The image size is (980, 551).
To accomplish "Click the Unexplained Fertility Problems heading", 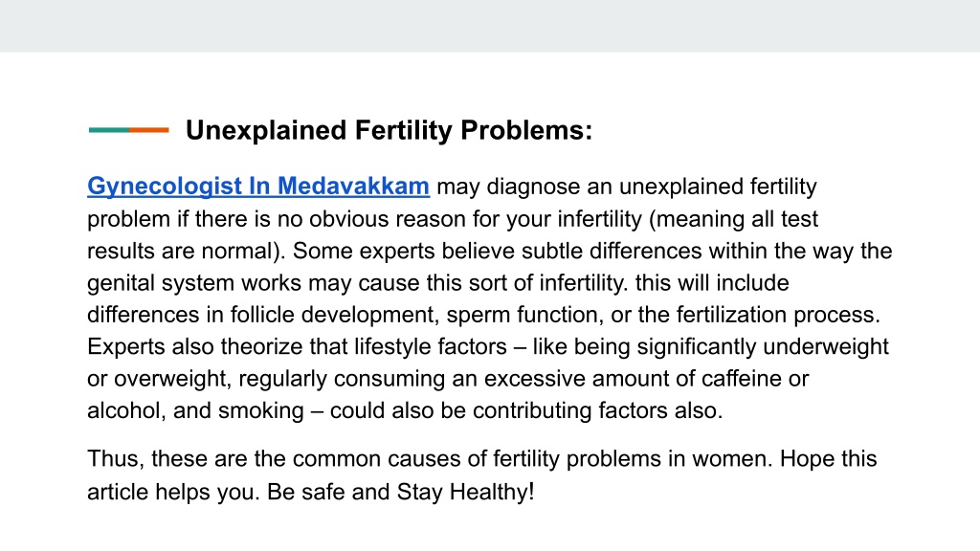I will point(389,130).
